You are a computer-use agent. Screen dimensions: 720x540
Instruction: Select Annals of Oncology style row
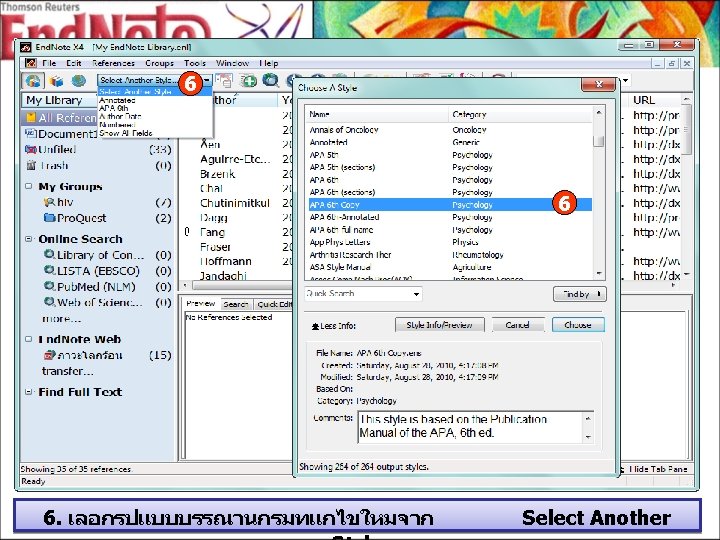click(x=450, y=130)
